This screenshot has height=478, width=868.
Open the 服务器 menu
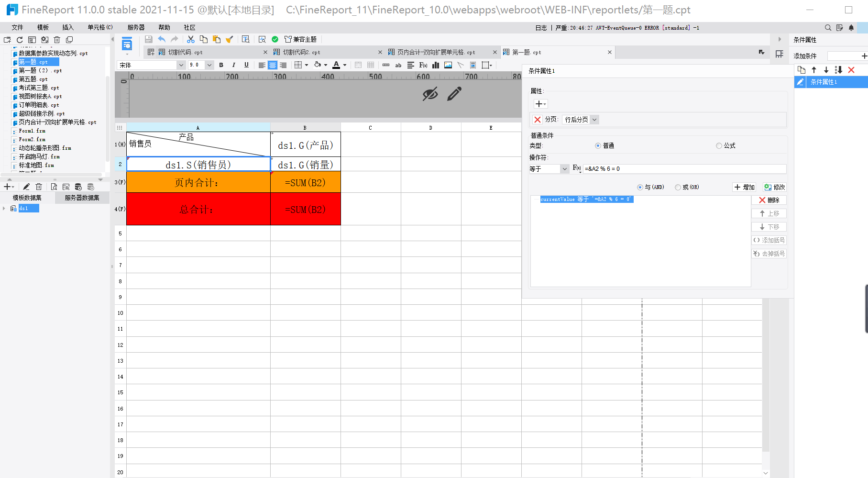tap(136, 27)
